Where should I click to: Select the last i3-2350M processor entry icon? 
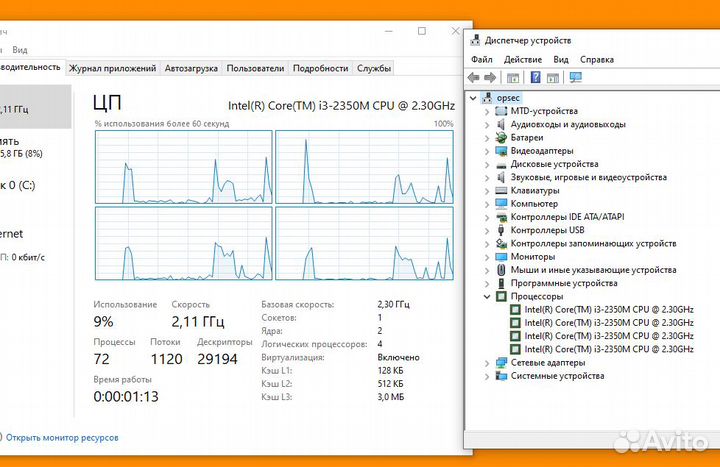coord(515,349)
